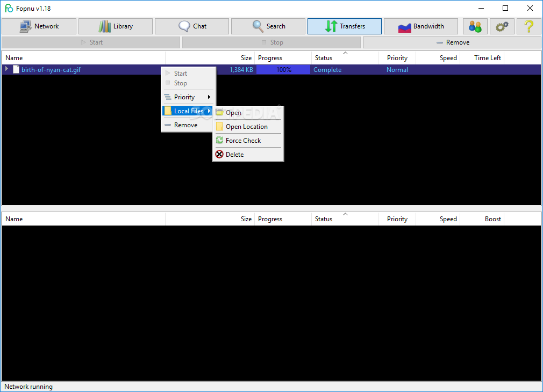Open the Chat tab
The image size is (543, 392).
click(x=192, y=26)
